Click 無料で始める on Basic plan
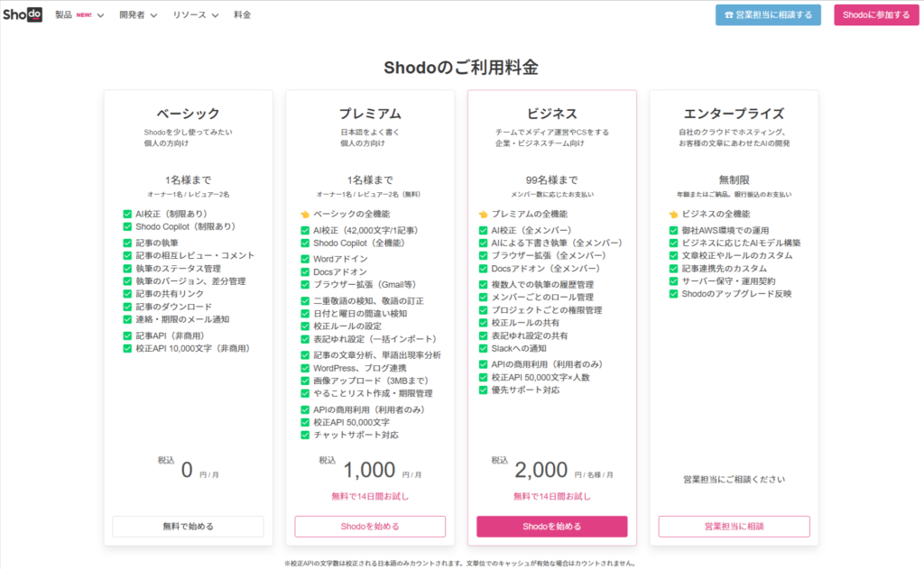Screen dimensions: 924x569 click(188, 527)
